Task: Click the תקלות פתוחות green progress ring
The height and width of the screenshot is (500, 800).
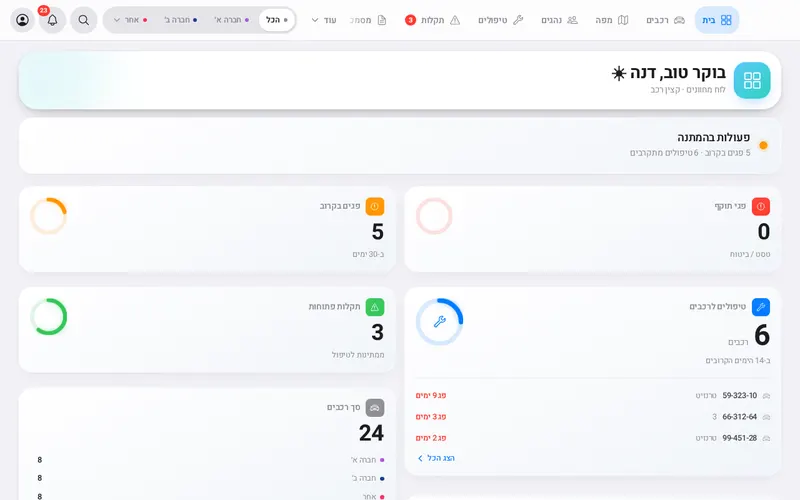Action: point(48,317)
